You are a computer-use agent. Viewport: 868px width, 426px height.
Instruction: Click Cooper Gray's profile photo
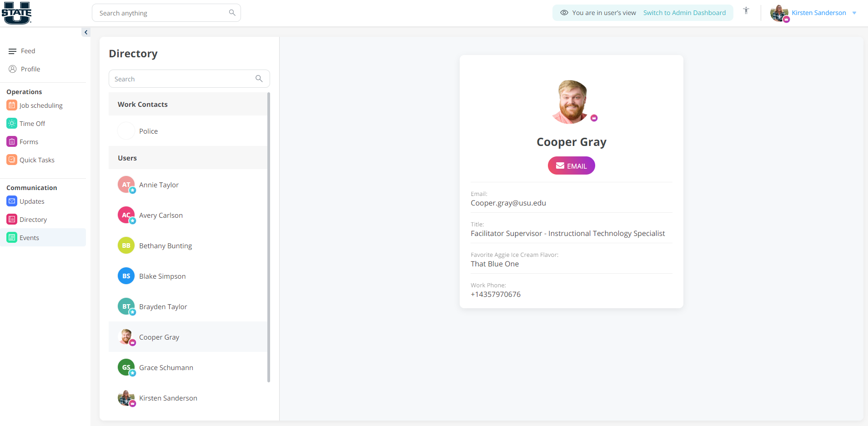[x=571, y=101]
